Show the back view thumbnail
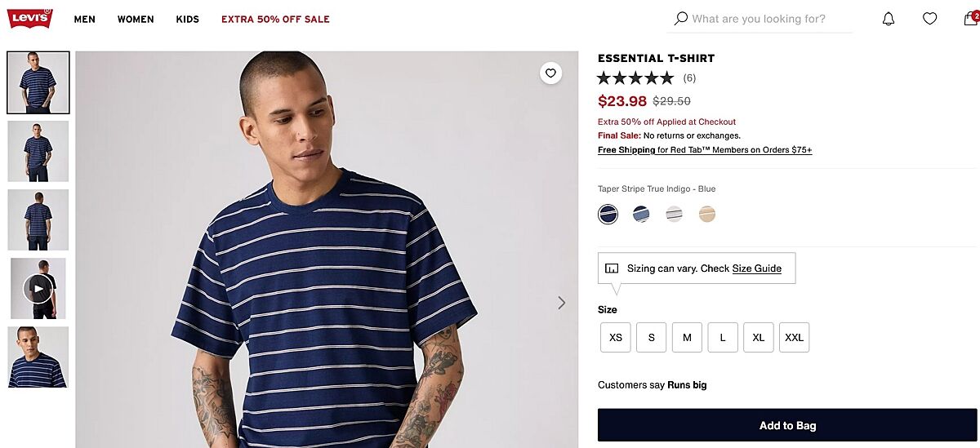Image resolution: width=980 pixels, height=448 pixels. tap(38, 220)
